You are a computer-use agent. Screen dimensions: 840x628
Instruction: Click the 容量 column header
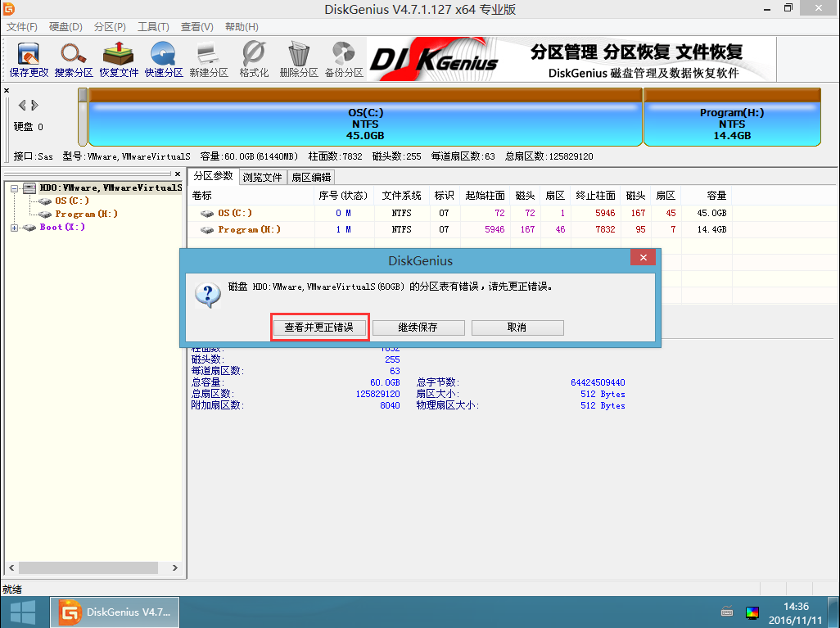tap(706, 196)
